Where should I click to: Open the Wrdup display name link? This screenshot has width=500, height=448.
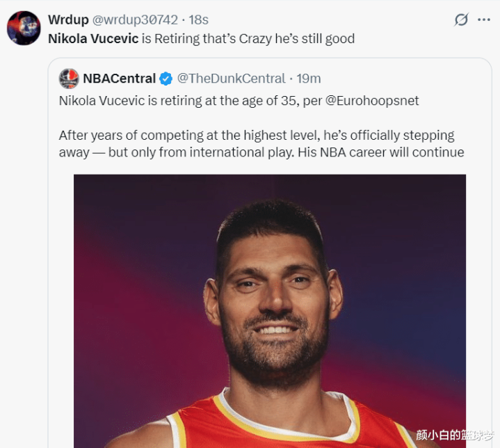tap(67, 19)
